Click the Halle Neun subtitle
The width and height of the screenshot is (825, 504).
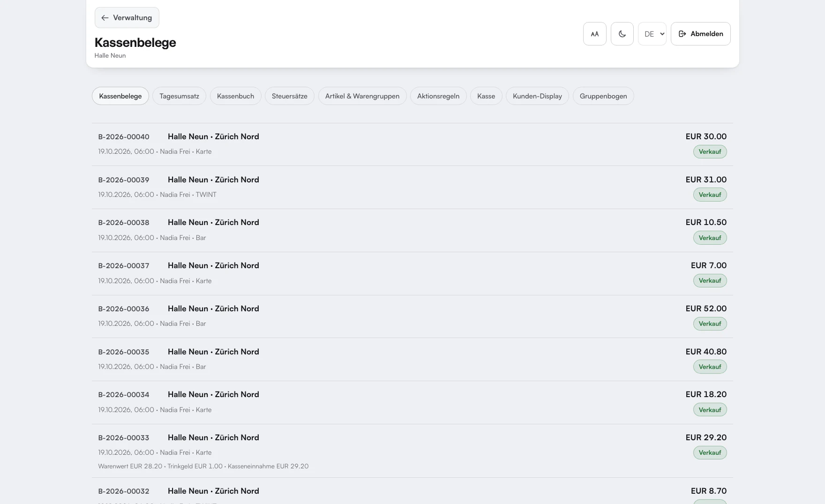tap(110, 56)
